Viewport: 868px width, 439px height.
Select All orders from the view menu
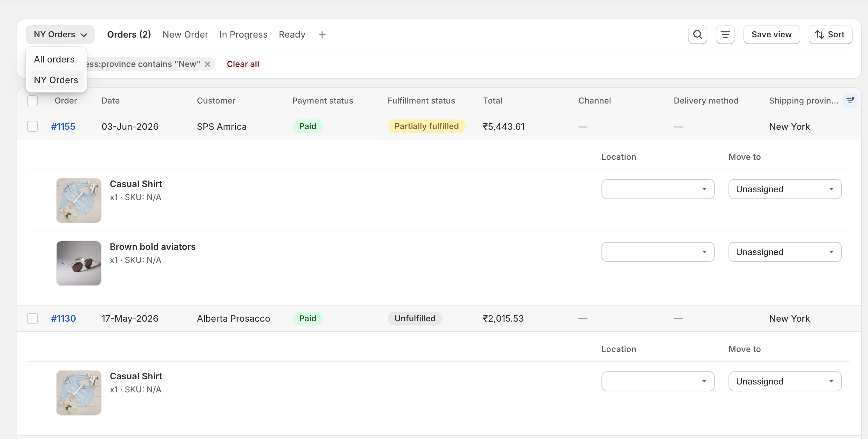click(x=56, y=59)
